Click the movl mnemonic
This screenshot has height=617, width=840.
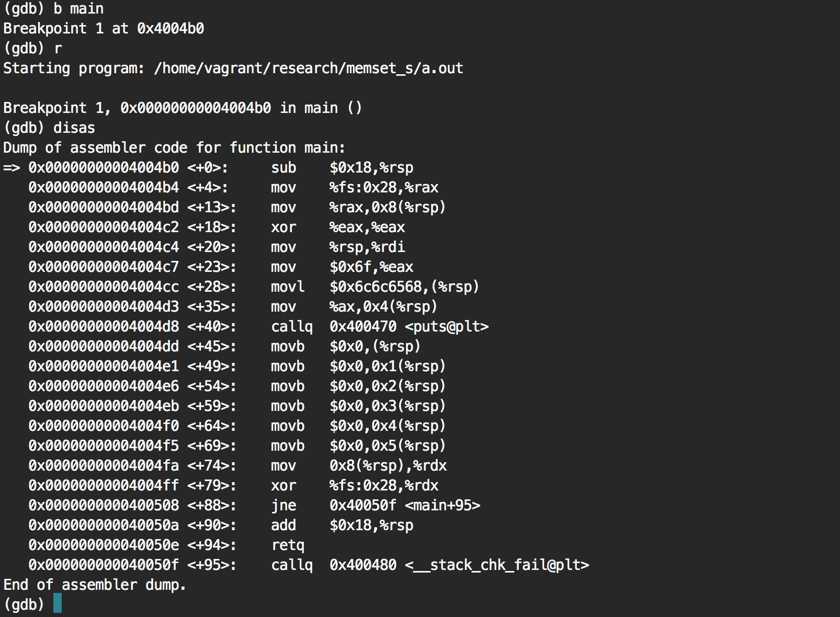pyautogui.click(x=288, y=287)
